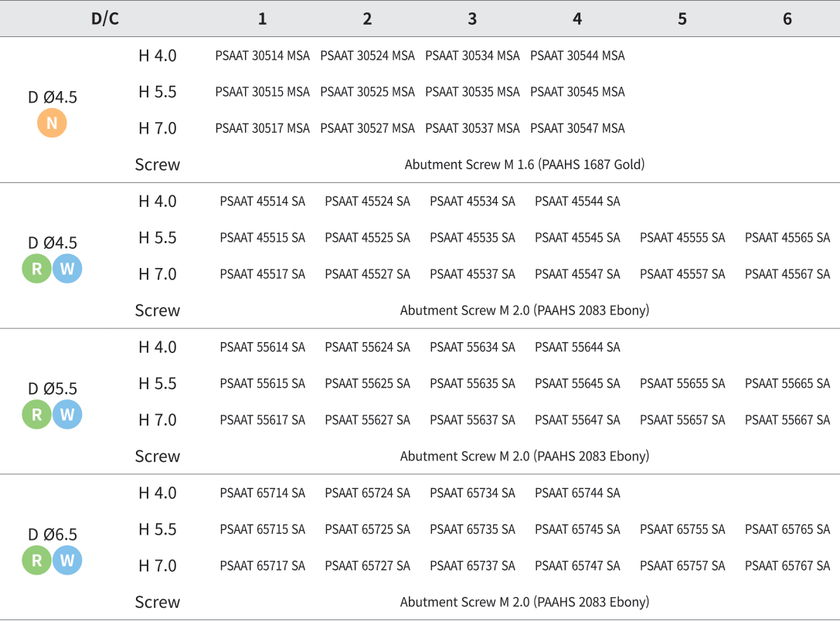The width and height of the screenshot is (840, 621).
Task: Select PSAAT 45537 SA
Action: tap(472, 274)
